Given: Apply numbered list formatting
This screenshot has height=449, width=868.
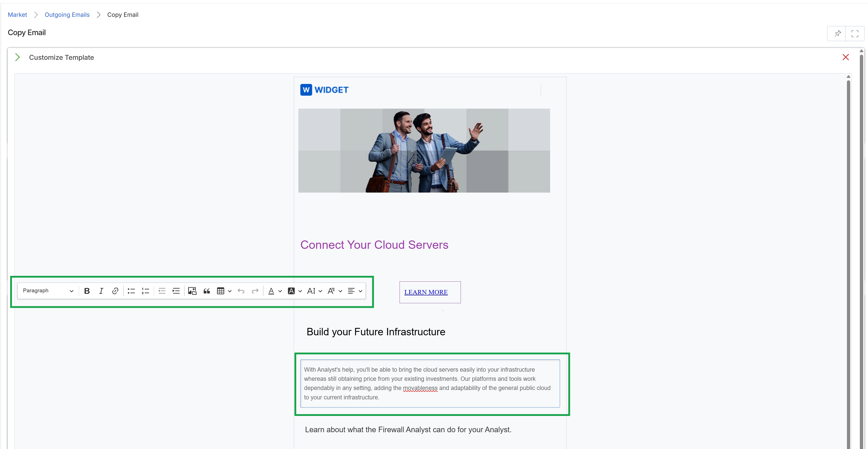Looking at the screenshot, I should click(x=145, y=291).
